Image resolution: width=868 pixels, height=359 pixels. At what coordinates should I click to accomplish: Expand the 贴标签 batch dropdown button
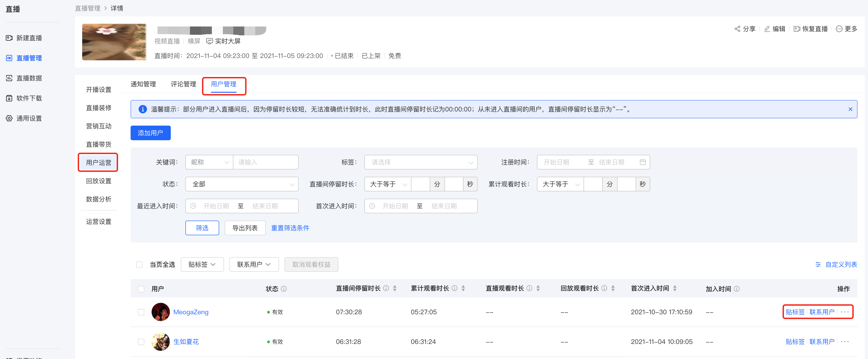pyautogui.click(x=202, y=265)
